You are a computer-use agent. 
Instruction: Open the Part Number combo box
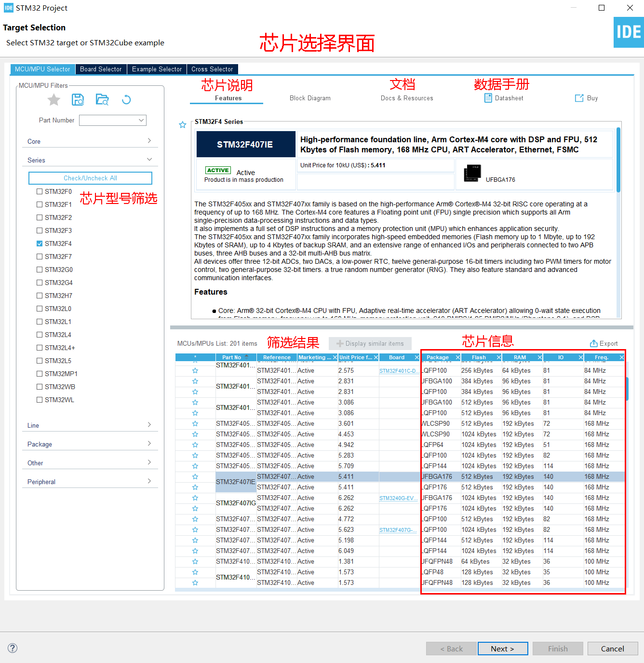(113, 120)
